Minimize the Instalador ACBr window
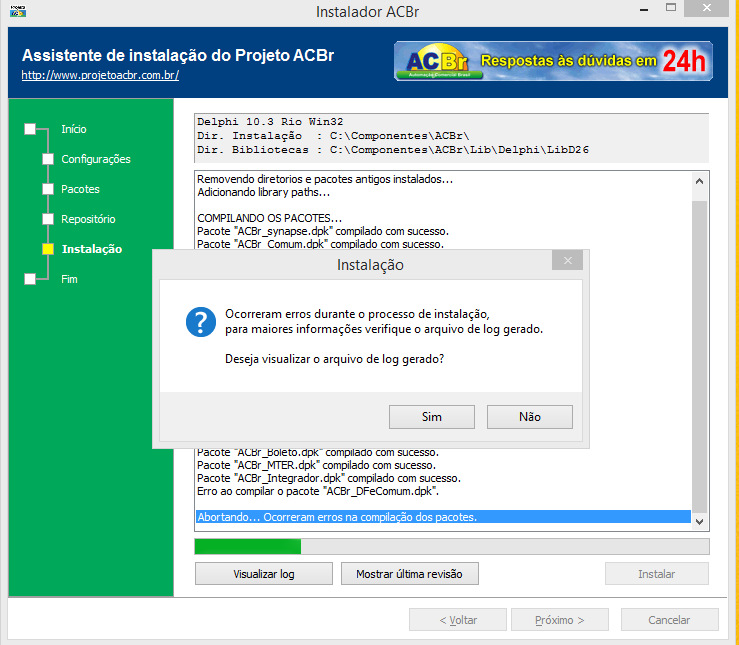Screen dimensions: 739x645 (x=644, y=9)
